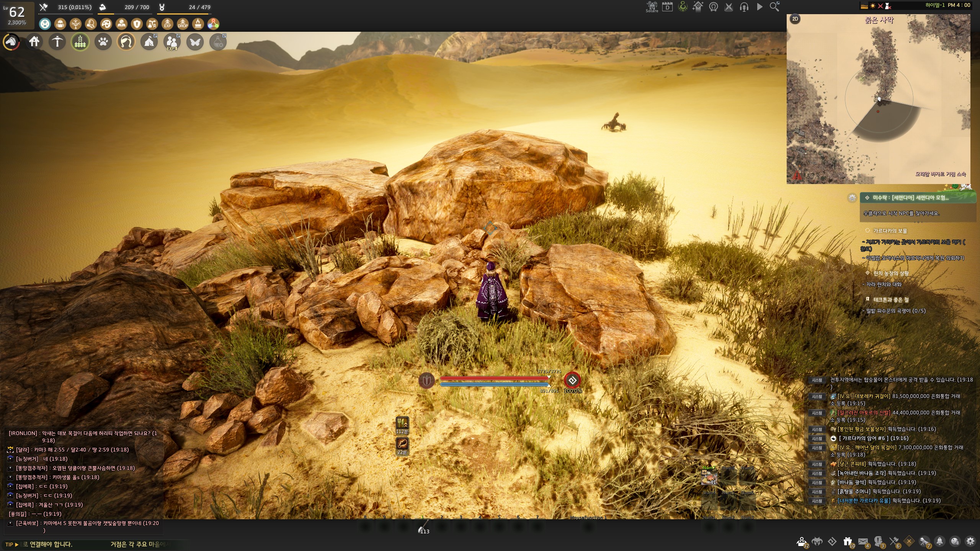This screenshot has height=551, width=980.
Task: Expand 런치 농장의 상황 quest entry
Action: pyautogui.click(x=890, y=273)
